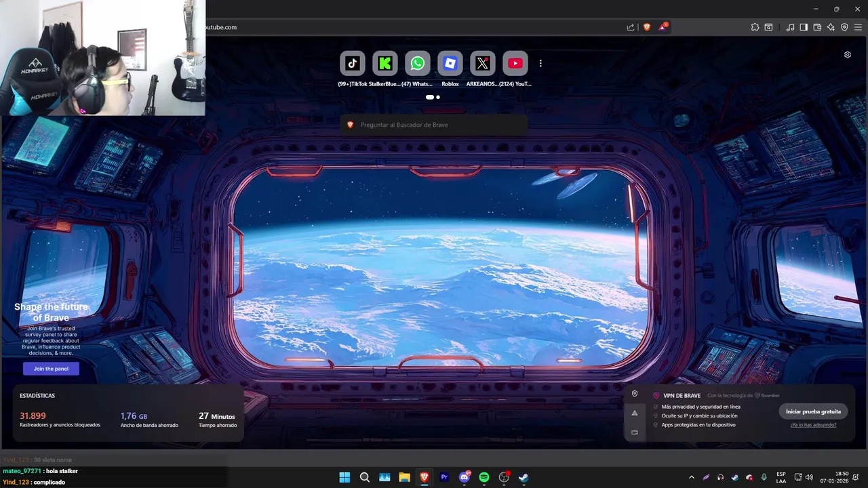Open the landscape wallpaper app in taskbar
The width and height of the screenshot is (868, 488).
point(384,477)
